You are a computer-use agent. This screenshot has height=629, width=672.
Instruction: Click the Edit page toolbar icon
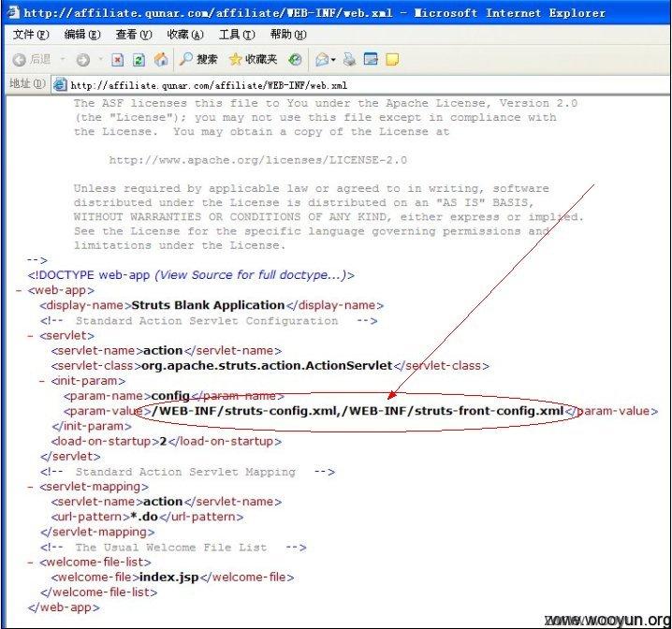pos(371,59)
